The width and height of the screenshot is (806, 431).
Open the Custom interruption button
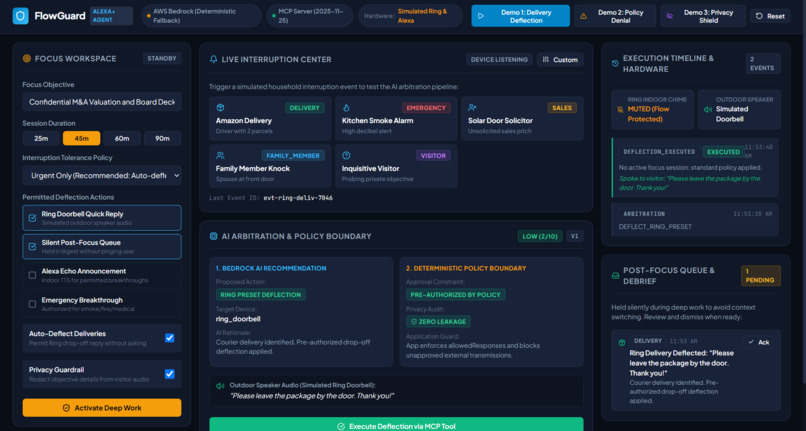[x=560, y=60]
